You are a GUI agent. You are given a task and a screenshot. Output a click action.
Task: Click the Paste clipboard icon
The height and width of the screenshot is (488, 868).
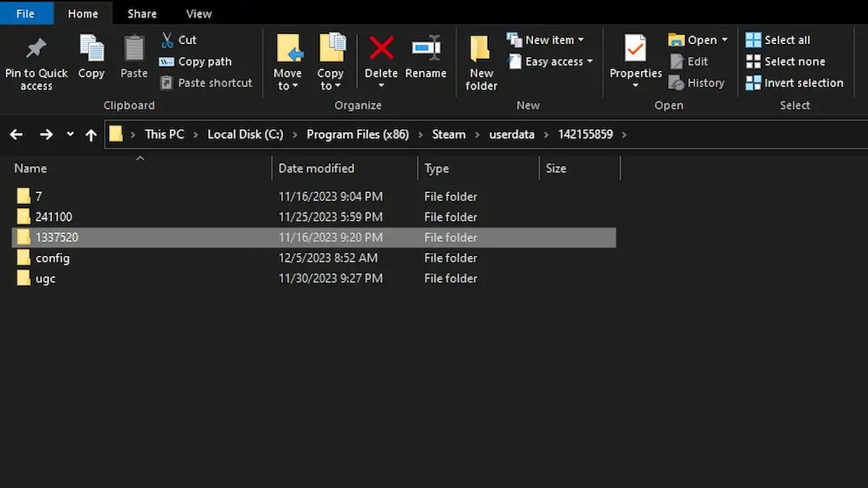point(134,49)
